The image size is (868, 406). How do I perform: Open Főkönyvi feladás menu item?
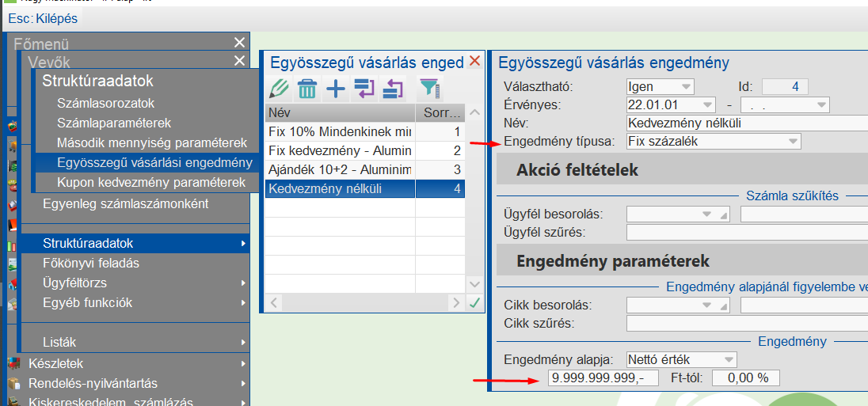pyautogui.click(x=91, y=264)
